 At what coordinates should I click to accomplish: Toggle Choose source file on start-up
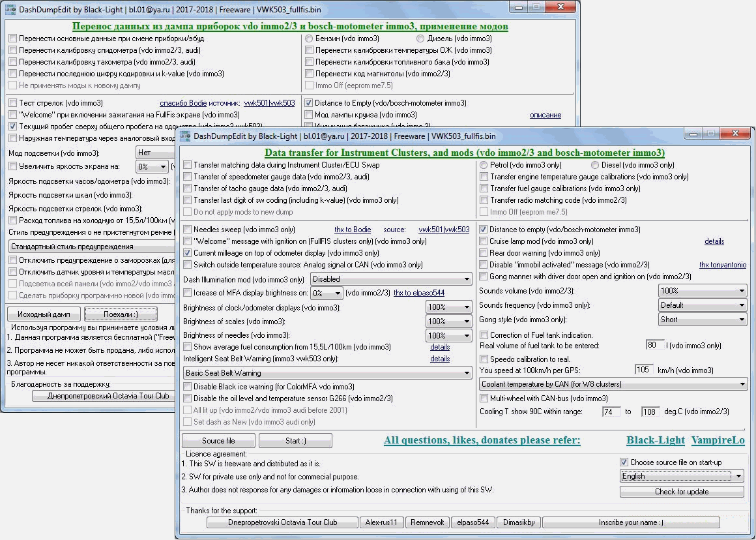(624, 462)
